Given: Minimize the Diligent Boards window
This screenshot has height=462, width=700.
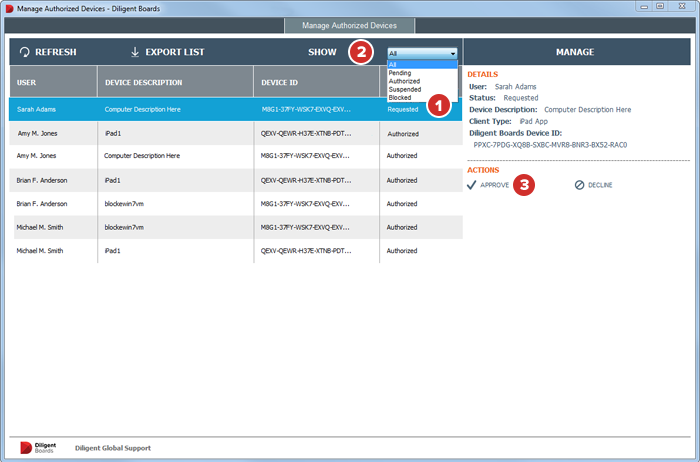Looking at the screenshot, I should 644,7.
